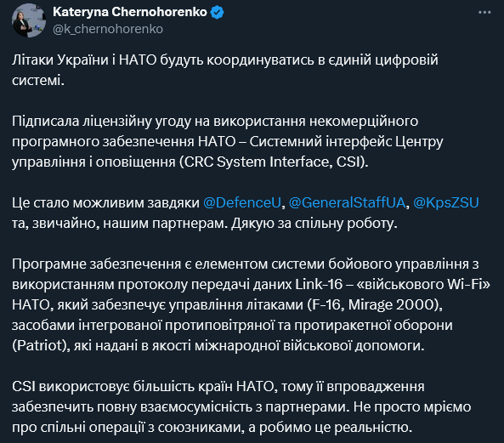The image size is (504, 443).
Task: Click the words 'Це стало можливим завдяки'
Action: [x=105, y=203]
